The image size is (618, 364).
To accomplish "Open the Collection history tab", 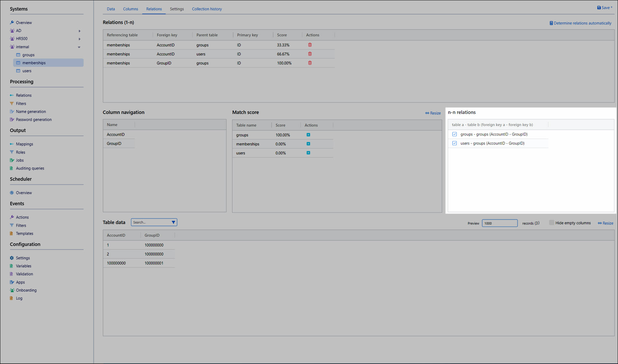I will (207, 9).
